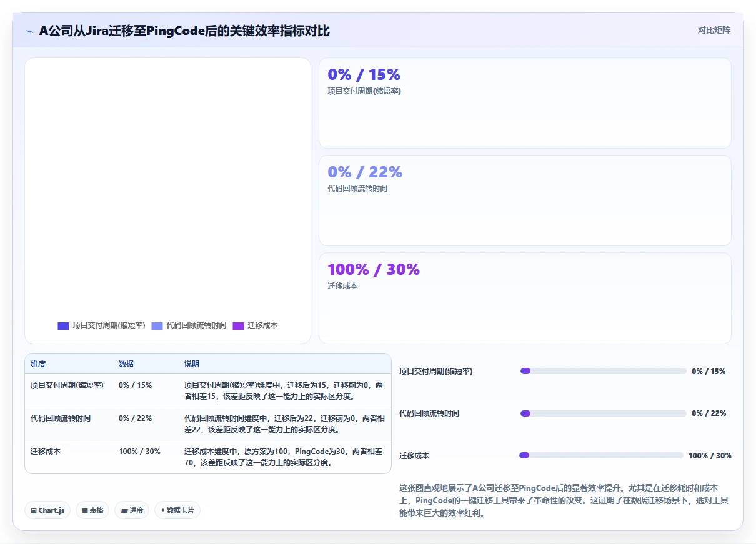Image resolution: width=756 pixels, height=544 pixels.
Task: Select the 0% / 15% data card
Action: pyautogui.click(x=525, y=103)
